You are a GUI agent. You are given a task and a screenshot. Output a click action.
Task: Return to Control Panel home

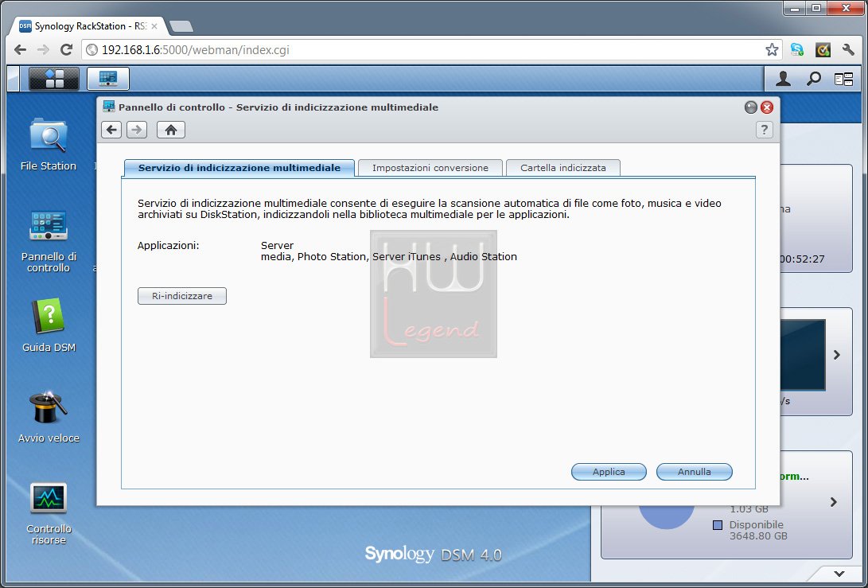[170, 130]
